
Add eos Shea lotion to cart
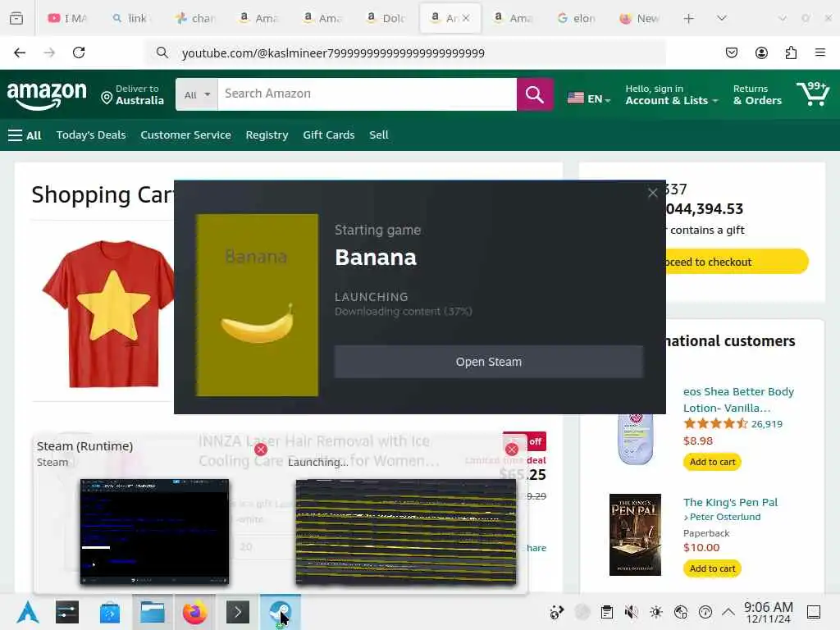[x=713, y=462]
